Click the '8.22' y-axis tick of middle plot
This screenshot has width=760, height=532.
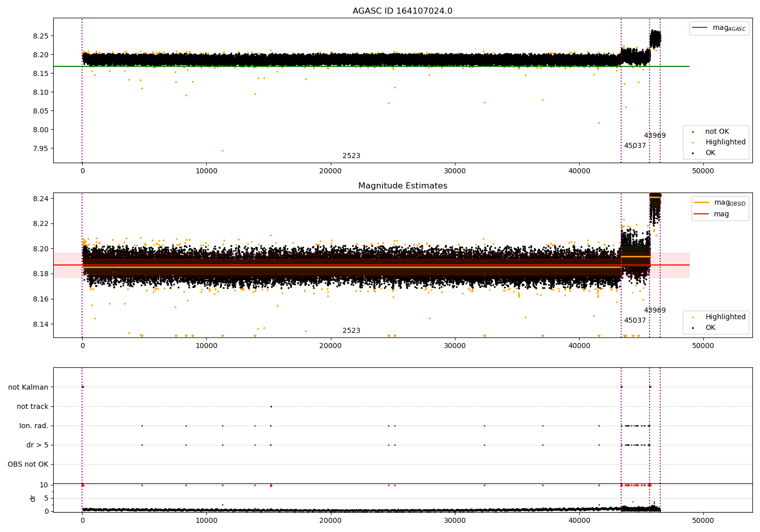point(41,223)
